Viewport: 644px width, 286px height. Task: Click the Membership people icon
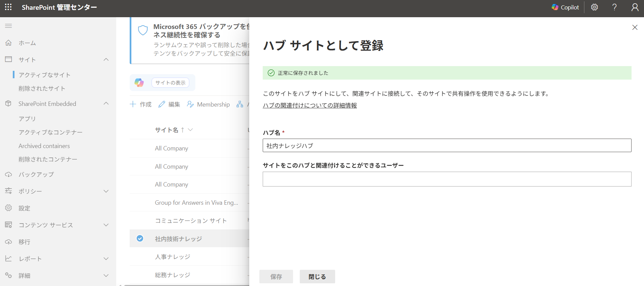(190, 104)
